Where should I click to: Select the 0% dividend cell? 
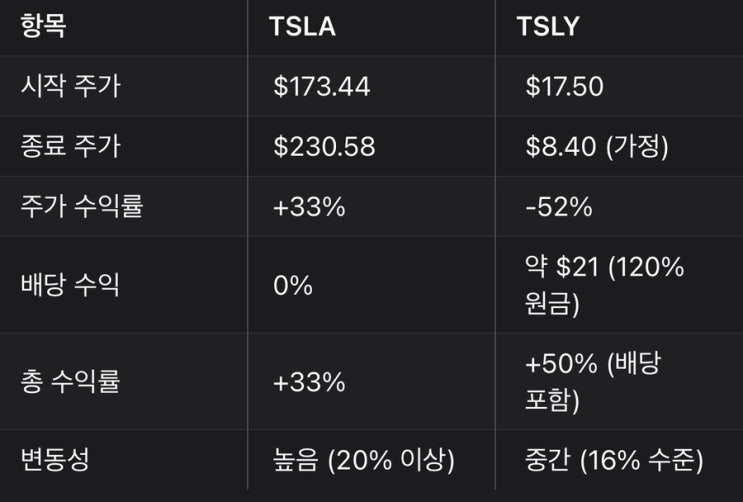[293, 285]
